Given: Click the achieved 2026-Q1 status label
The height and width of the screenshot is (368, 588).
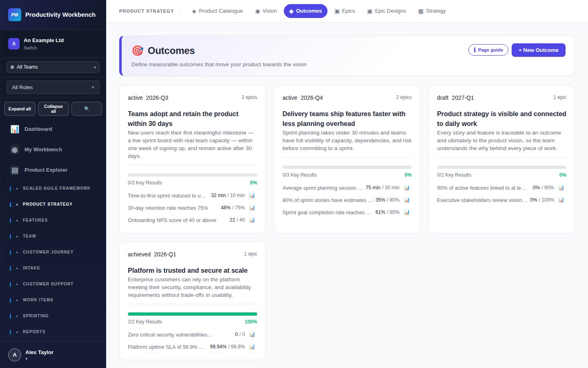Looking at the screenshot, I should [x=152, y=254].
